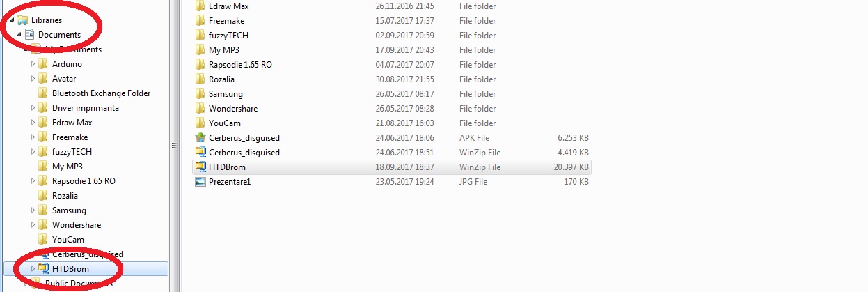The height and width of the screenshot is (292, 868).
Task: Select the Prezentare1 JPG image icon
Action: 200,182
